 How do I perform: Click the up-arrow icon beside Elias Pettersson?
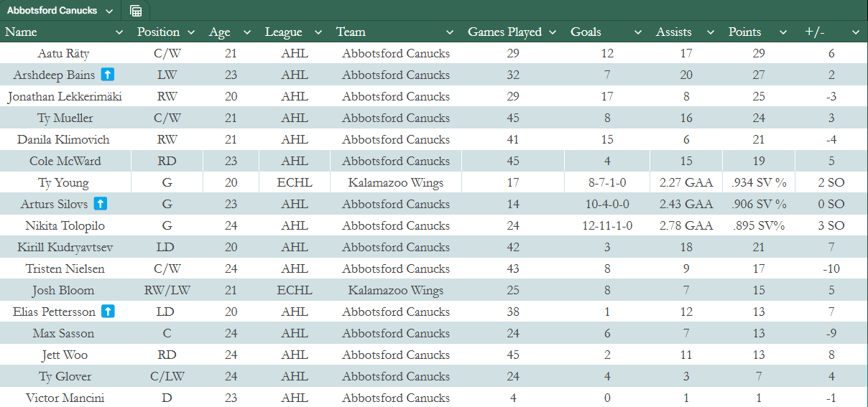tap(108, 312)
